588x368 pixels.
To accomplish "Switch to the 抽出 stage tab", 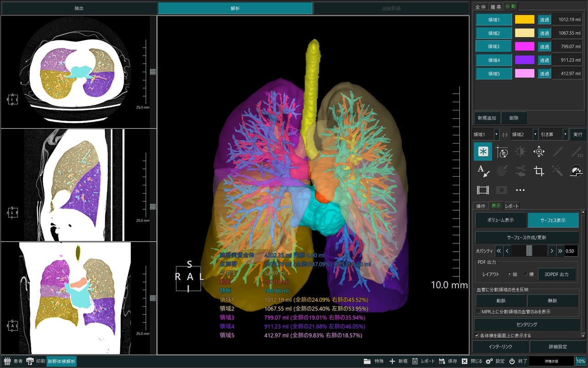I will (79, 8).
